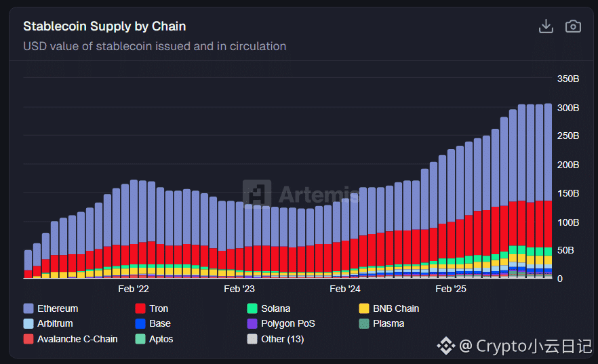
Task: Click the rightmost tallest chart bar
Action: click(548, 190)
